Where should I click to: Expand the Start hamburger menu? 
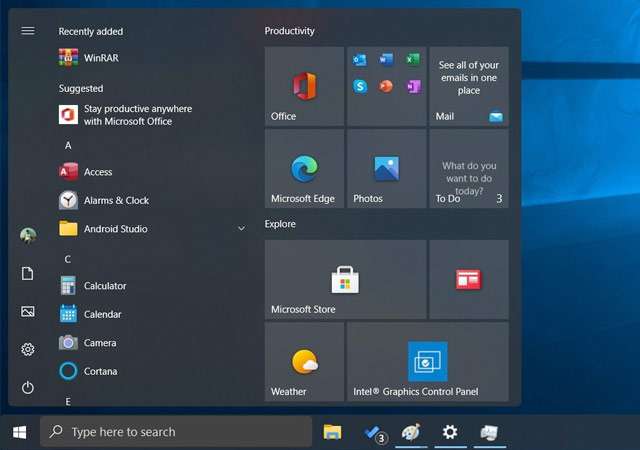click(28, 31)
